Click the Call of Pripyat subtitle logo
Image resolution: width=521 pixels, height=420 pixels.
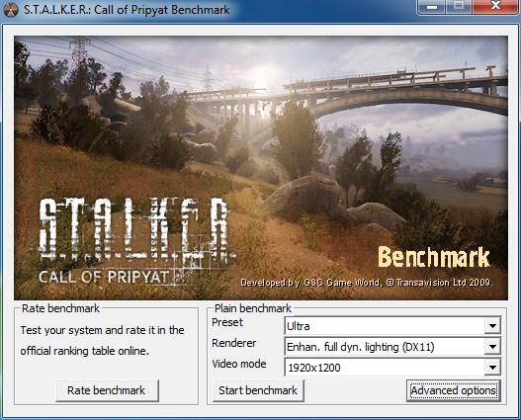click(x=104, y=277)
